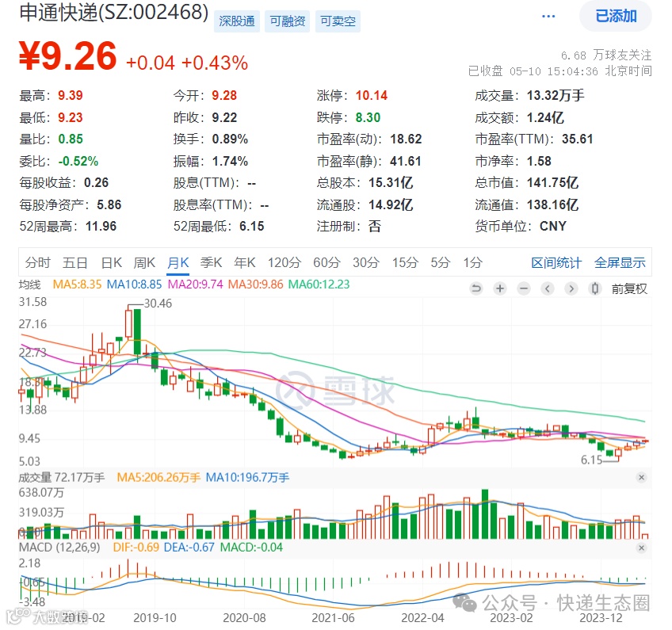Switch to the 年K chart tab

(245, 262)
